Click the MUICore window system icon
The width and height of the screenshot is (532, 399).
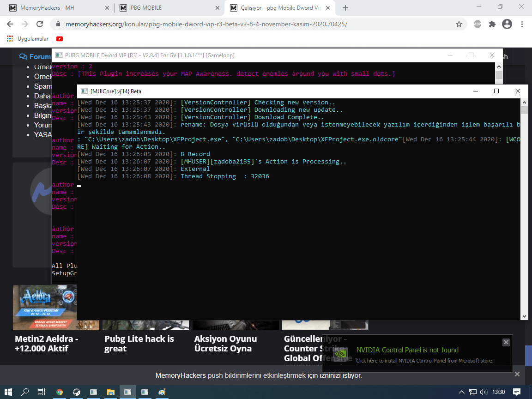coord(84,91)
